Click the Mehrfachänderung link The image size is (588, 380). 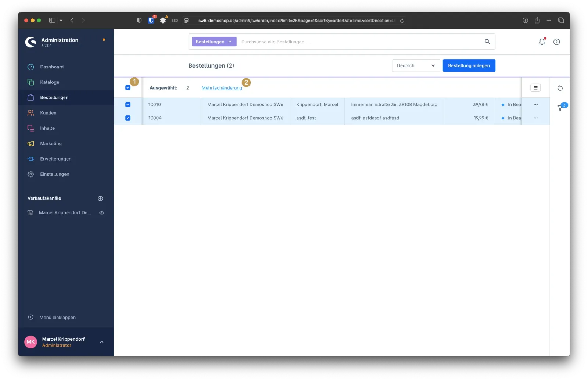(x=222, y=88)
